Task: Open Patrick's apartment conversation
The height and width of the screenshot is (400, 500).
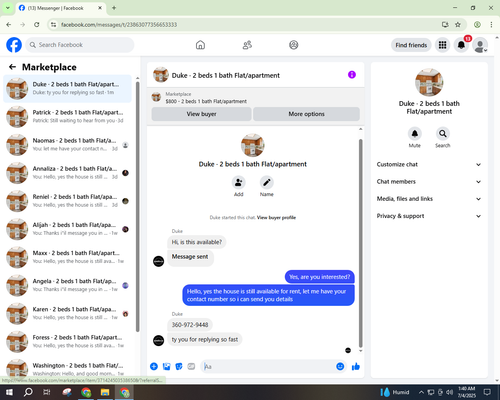Action: tap(67, 117)
